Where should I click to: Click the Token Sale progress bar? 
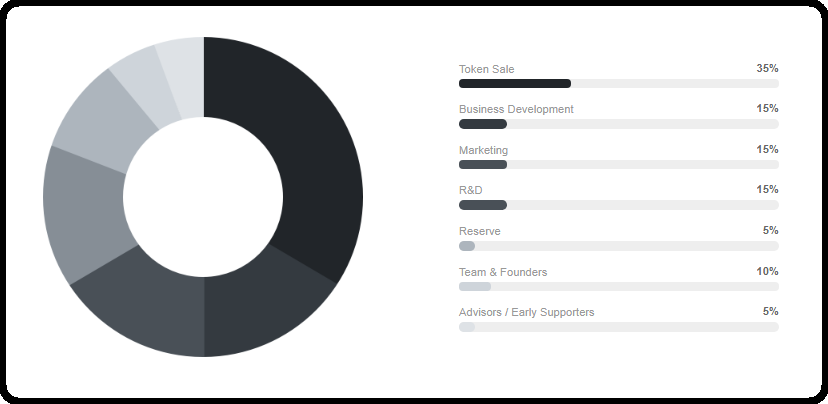(618, 83)
